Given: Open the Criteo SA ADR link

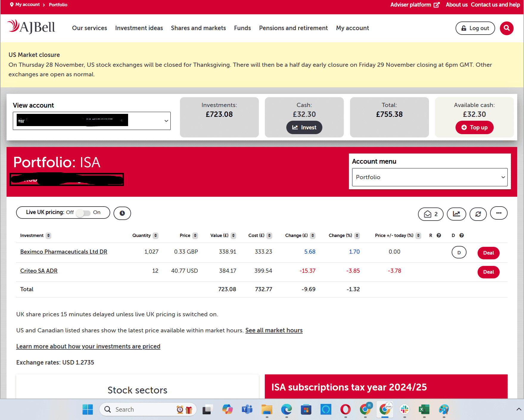Looking at the screenshot, I should (x=39, y=271).
